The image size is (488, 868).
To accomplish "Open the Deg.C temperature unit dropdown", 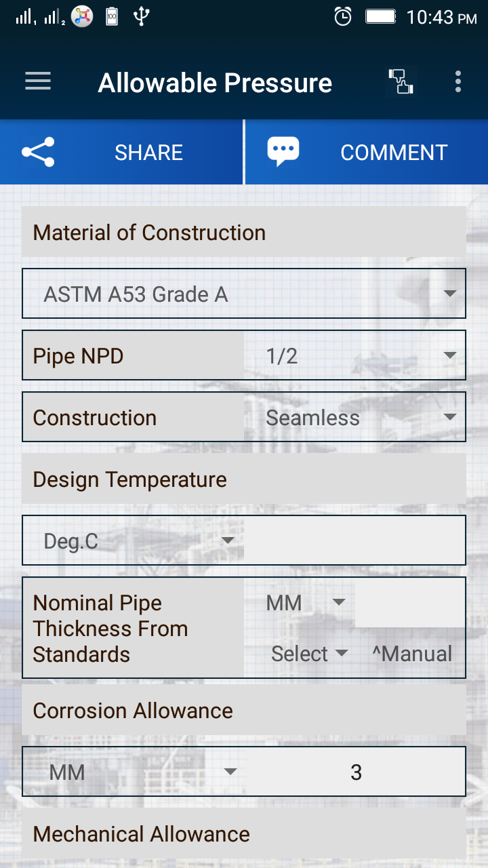I will coord(134,540).
